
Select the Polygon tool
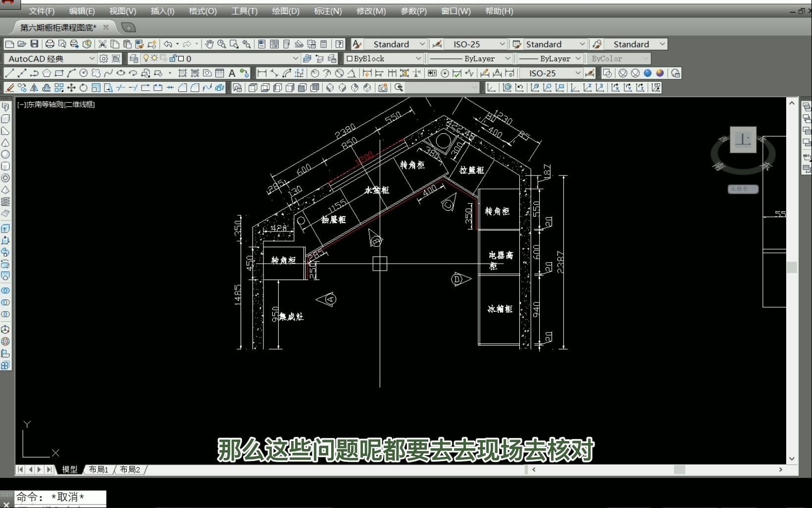point(47,73)
